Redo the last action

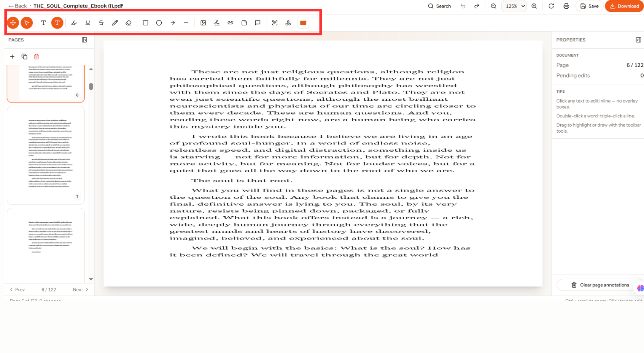coord(477,6)
